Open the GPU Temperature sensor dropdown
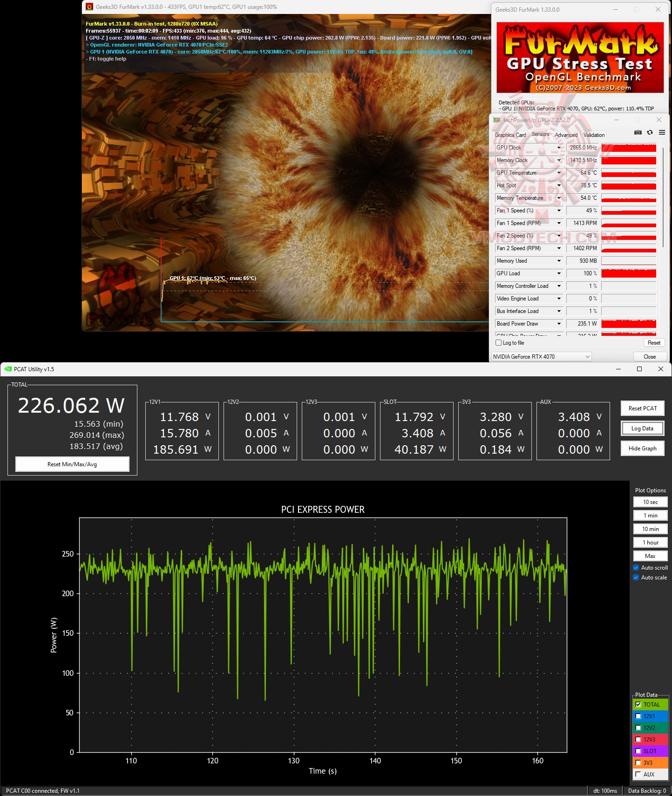The height and width of the screenshot is (796, 672). (559, 173)
